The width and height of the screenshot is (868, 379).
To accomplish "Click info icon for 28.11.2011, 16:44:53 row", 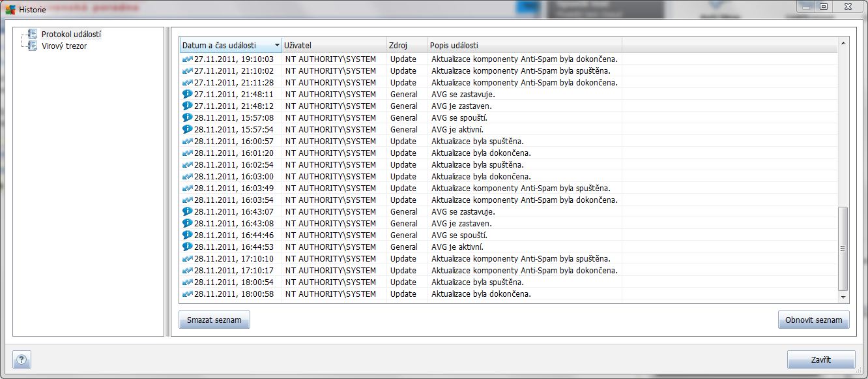I will tap(188, 247).
